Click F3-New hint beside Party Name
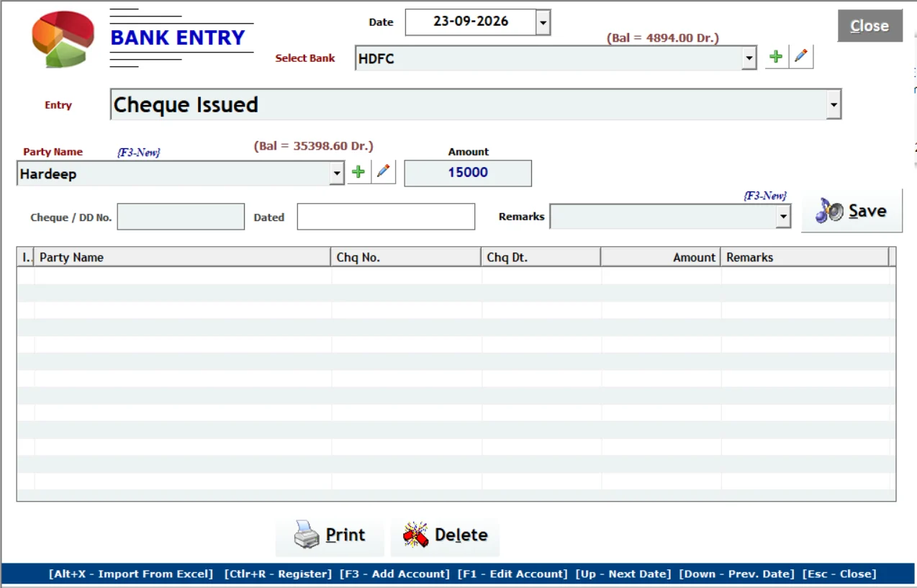 [139, 153]
